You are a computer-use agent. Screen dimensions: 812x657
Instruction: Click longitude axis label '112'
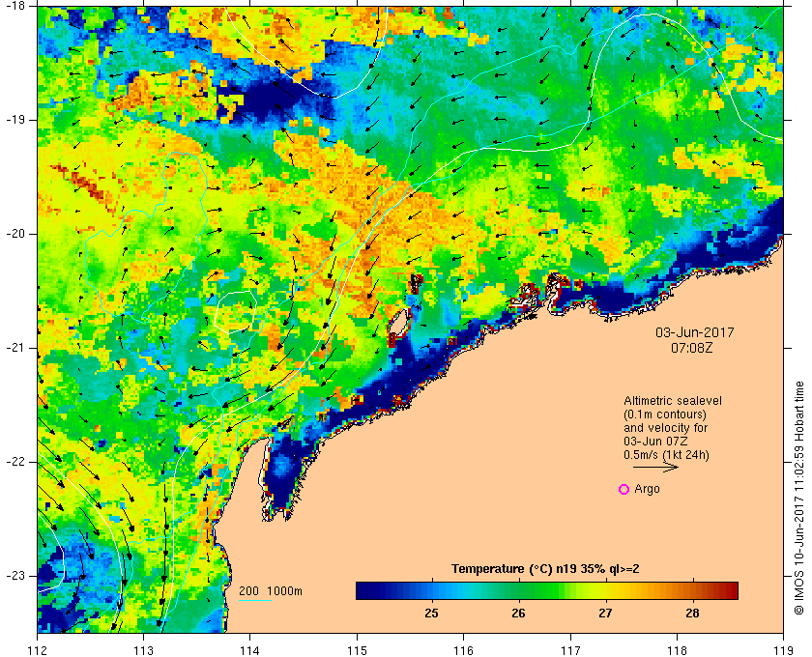[x=38, y=649]
